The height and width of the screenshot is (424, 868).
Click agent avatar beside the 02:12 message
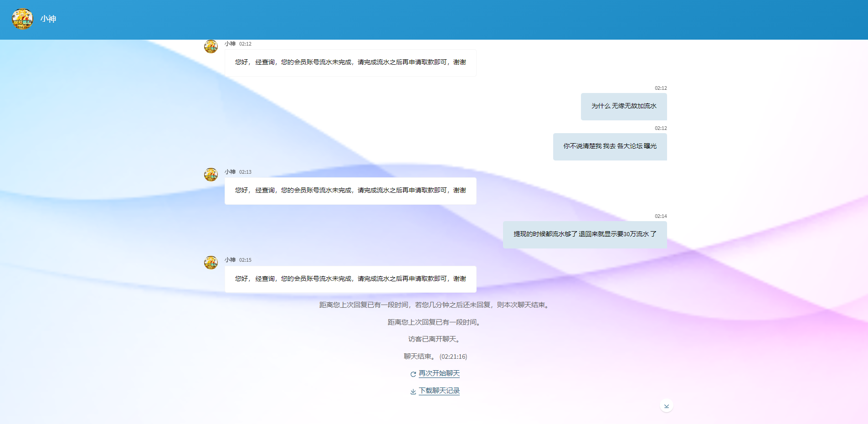(211, 47)
